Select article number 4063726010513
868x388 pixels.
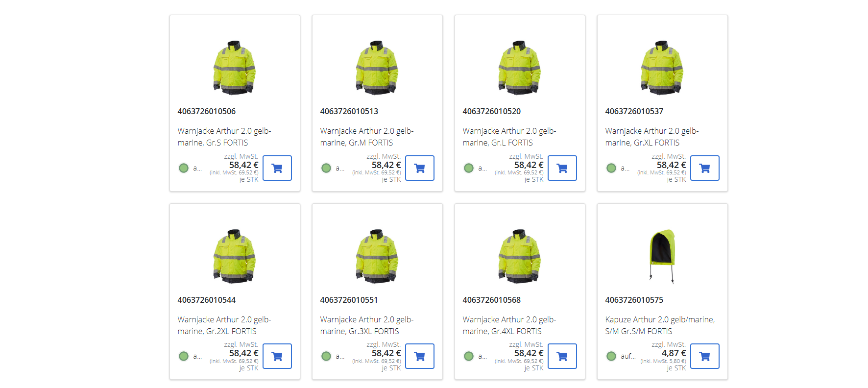349,111
